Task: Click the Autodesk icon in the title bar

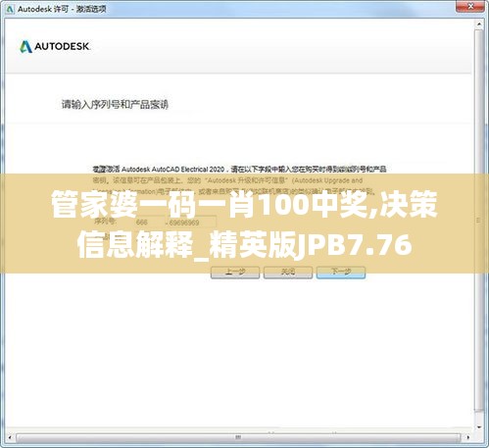Action: click(10, 9)
